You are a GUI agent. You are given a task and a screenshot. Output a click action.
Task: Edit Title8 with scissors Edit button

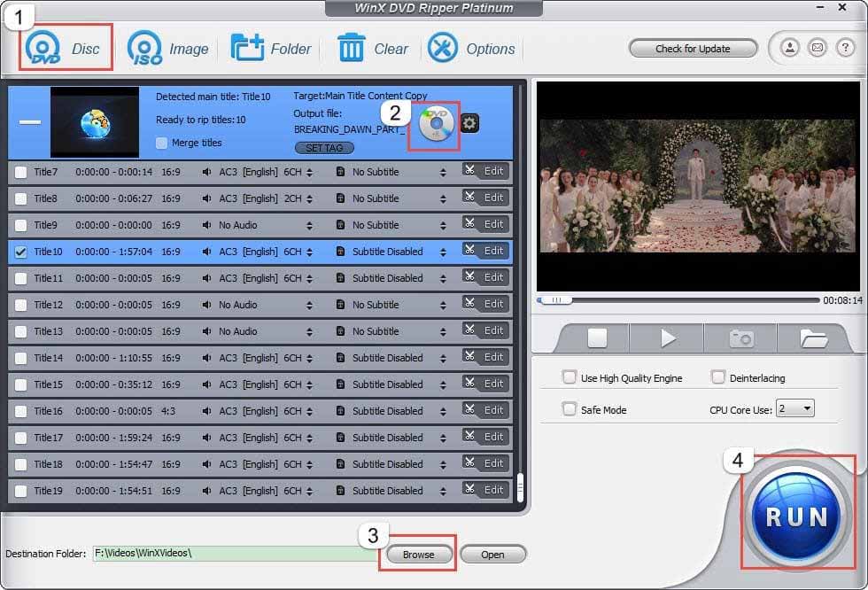485,198
